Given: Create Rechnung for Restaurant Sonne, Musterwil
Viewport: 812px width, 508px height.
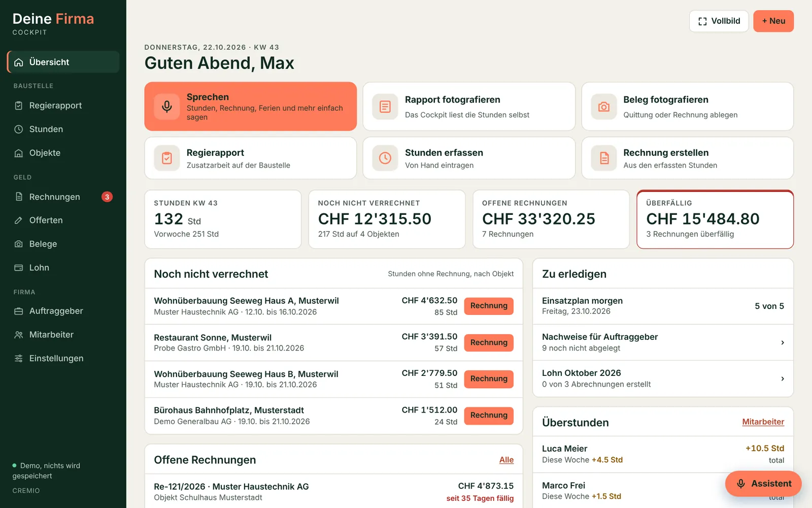Looking at the screenshot, I should coord(489,342).
